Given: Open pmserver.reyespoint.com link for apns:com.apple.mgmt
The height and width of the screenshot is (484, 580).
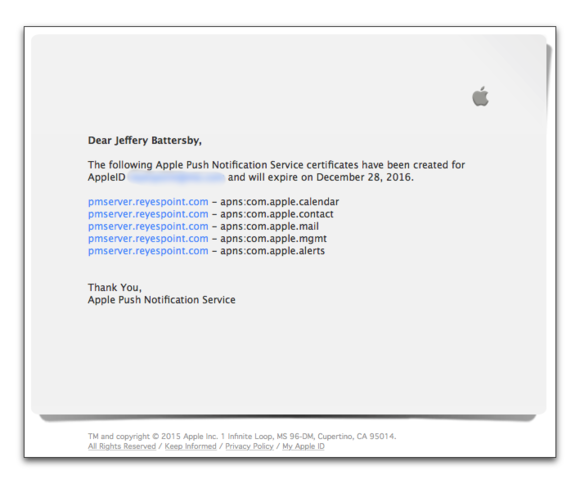Looking at the screenshot, I should [x=148, y=239].
